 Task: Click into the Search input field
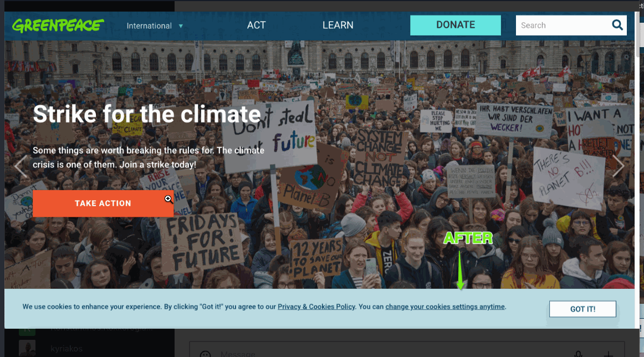[x=563, y=25]
